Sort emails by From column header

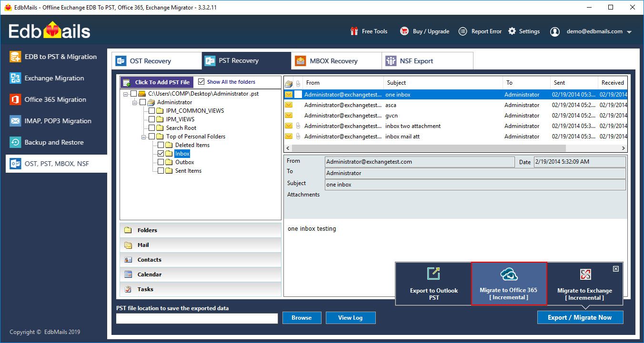pyautogui.click(x=343, y=83)
